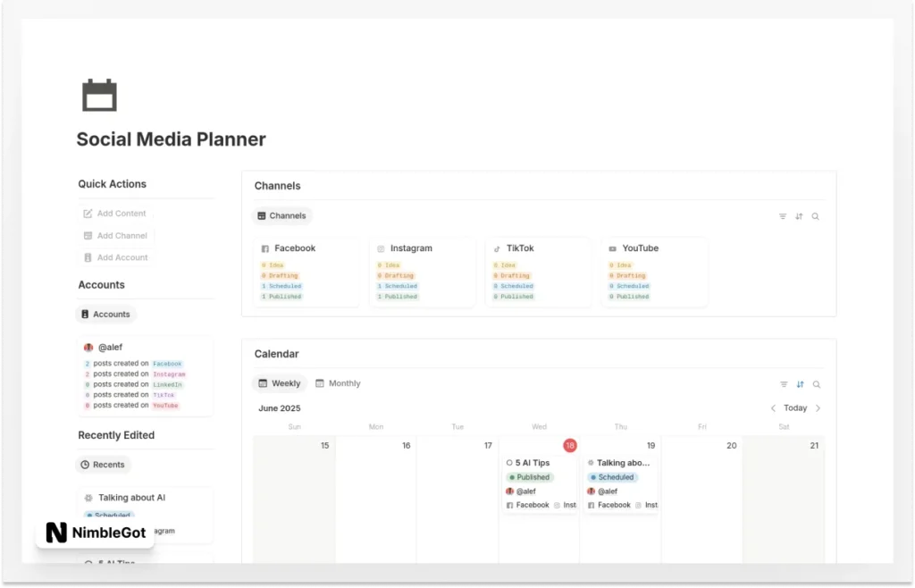Click the previous week chevron
The width and height of the screenshot is (915, 588).
tap(774, 407)
